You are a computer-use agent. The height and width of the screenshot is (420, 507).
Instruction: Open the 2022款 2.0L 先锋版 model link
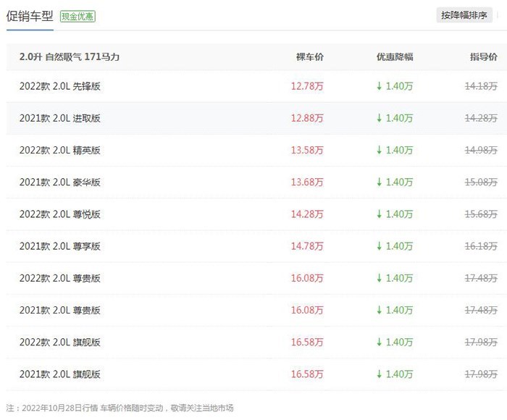pos(60,86)
